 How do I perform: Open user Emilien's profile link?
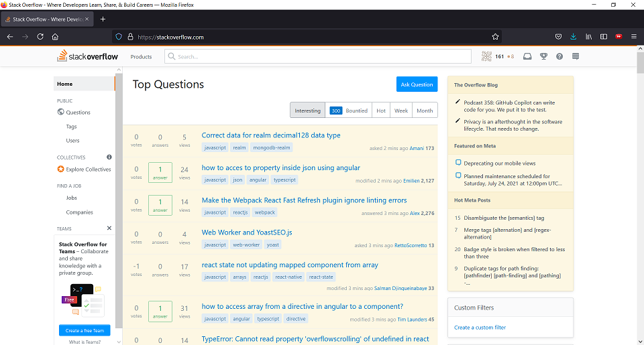[x=411, y=180]
